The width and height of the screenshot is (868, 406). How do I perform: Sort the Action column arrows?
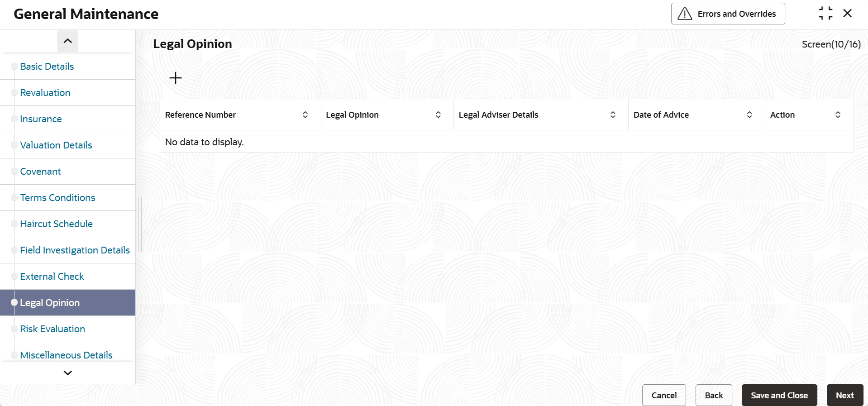click(838, 115)
